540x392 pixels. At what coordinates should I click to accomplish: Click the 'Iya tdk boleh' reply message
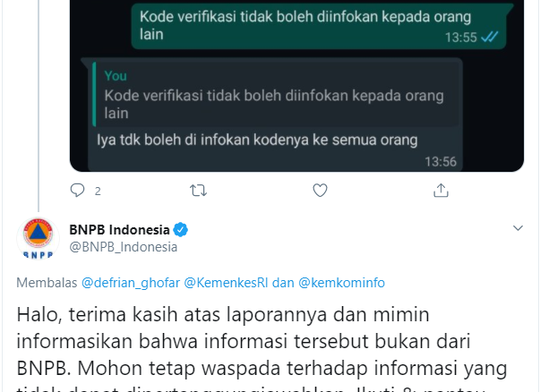257,141
